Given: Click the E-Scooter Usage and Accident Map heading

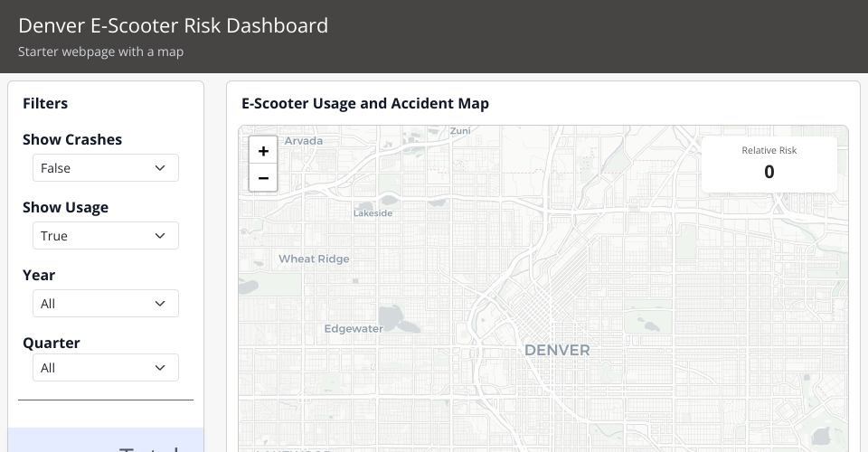Looking at the screenshot, I should tap(365, 104).
